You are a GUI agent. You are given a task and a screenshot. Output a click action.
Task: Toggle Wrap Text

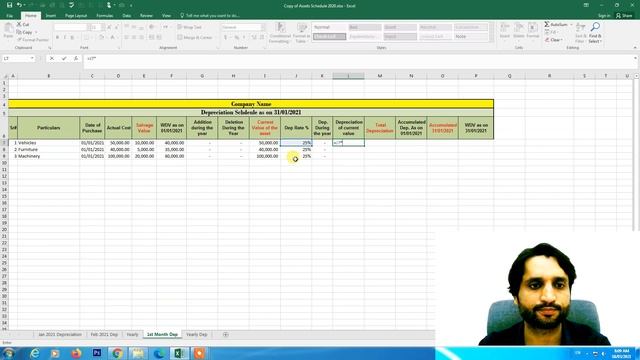(190, 27)
